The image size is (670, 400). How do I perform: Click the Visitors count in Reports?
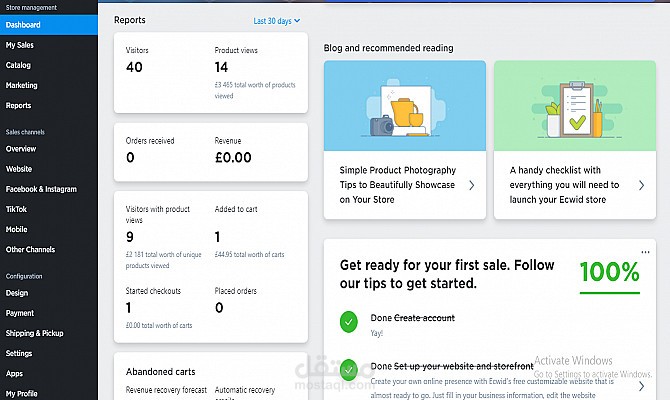(135, 67)
